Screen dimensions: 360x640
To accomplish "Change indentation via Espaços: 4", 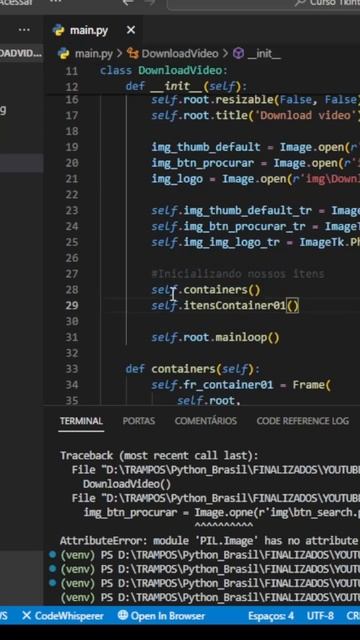I will coord(271,616).
